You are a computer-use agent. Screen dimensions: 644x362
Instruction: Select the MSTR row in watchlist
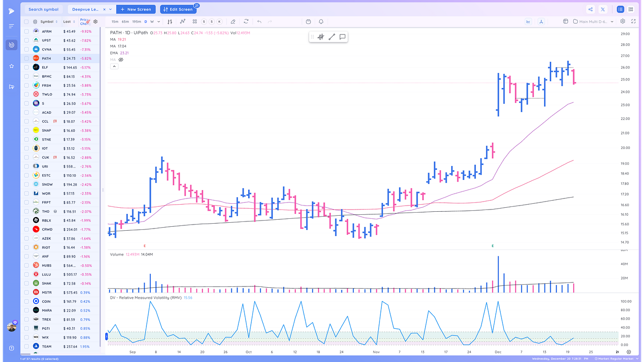coord(61,292)
